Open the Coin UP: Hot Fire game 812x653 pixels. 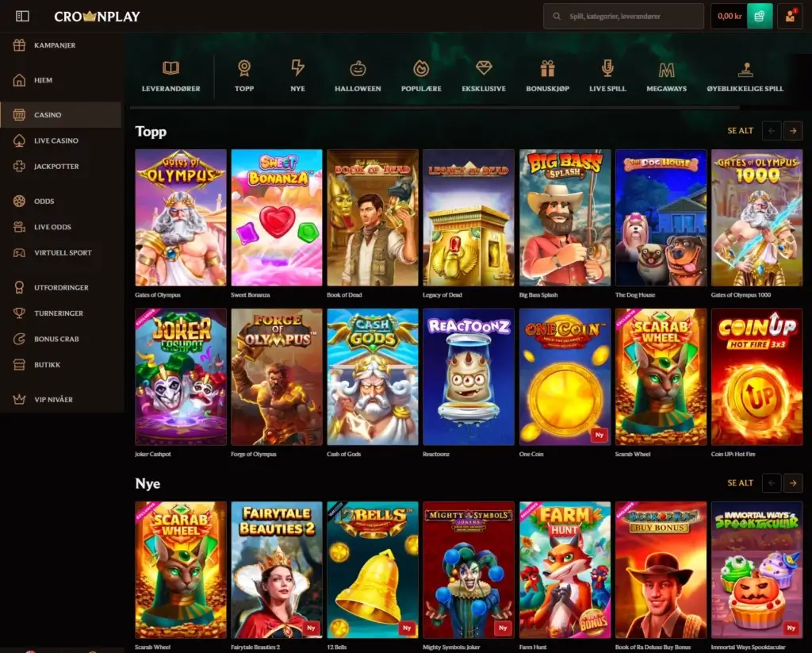coord(756,377)
